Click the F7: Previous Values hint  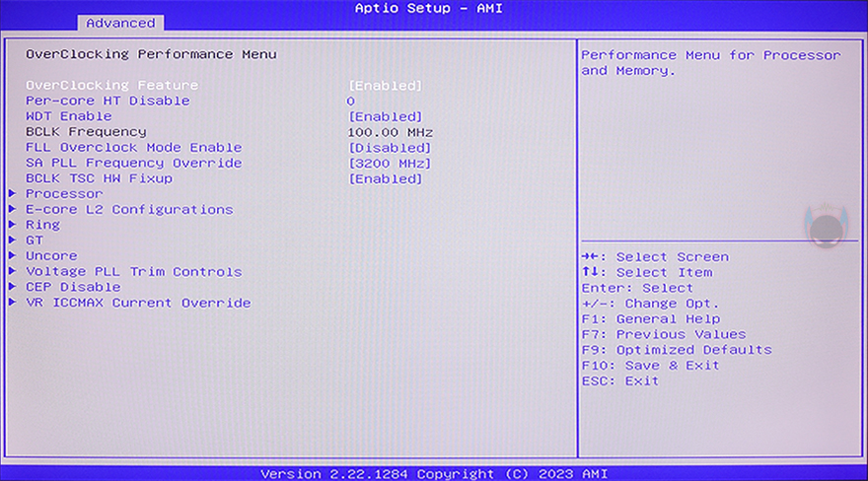[664, 334]
